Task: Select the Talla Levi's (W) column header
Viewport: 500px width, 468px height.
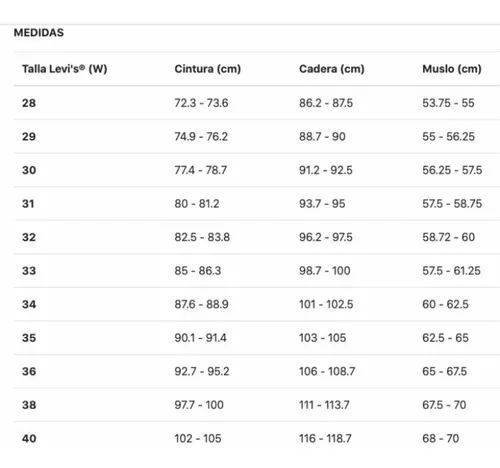Action: point(65,69)
